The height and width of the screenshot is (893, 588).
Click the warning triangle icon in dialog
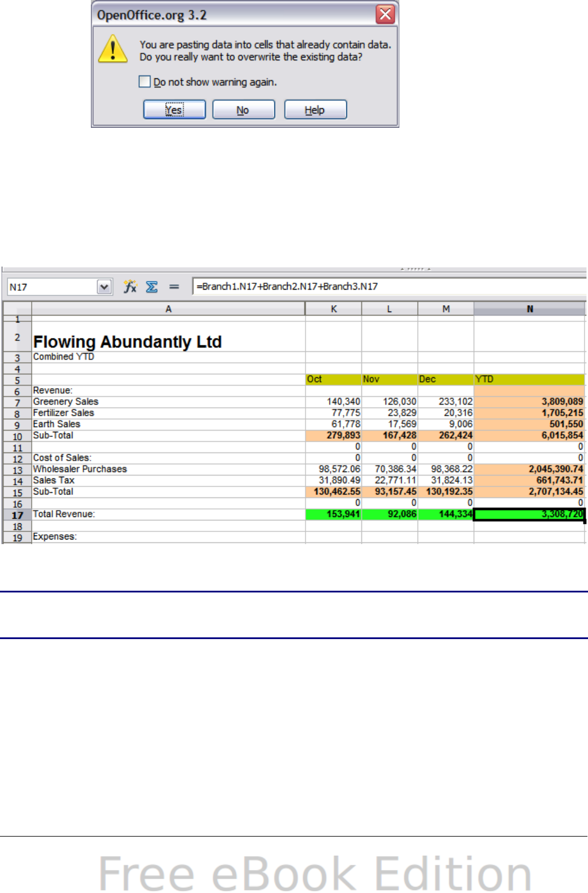tap(113, 50)
